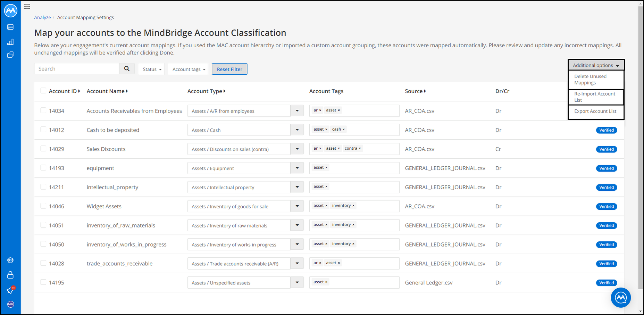The height and width of the screenshot is (315, 644).
Task: Remove the 'asset' tag on account 14195
Action: pyautogui.click(x=326, y=282)
